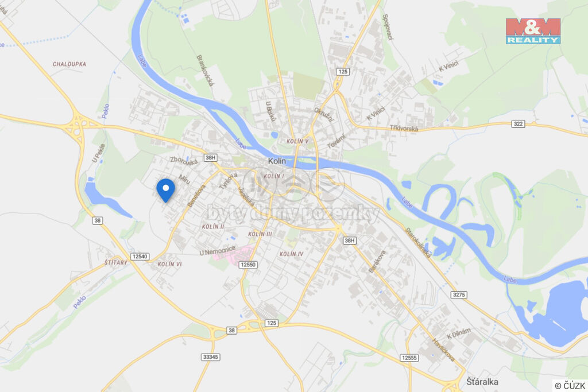Click the ŠTÍTARY district label

point(116,262)
